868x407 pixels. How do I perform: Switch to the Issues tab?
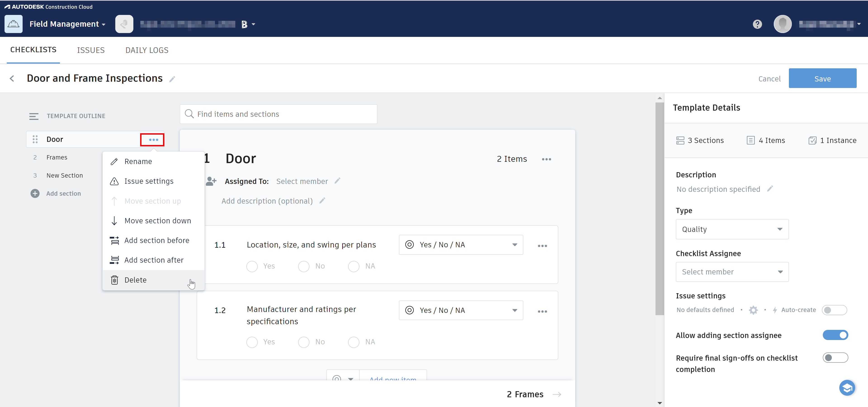click(x=91, y=50)
